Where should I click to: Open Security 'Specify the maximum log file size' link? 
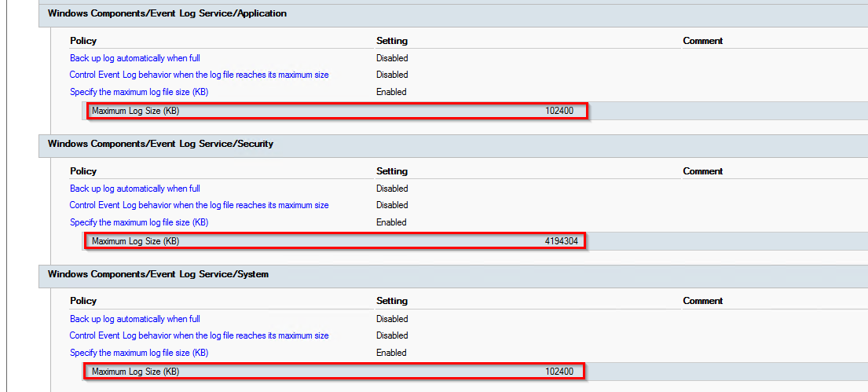click(139, 222)
